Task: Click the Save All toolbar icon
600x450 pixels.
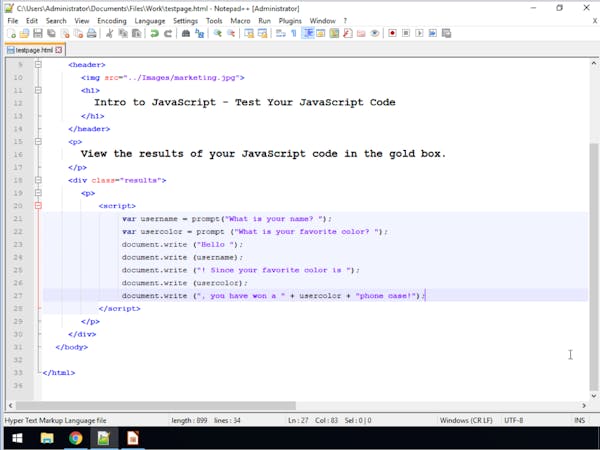Action: [x=51, y=34]
